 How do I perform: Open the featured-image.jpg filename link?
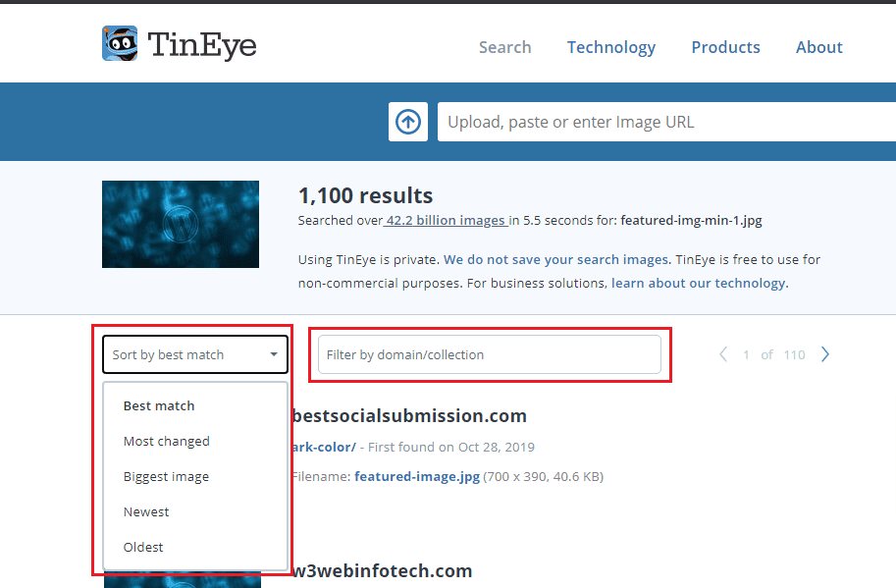click(417, 476)
